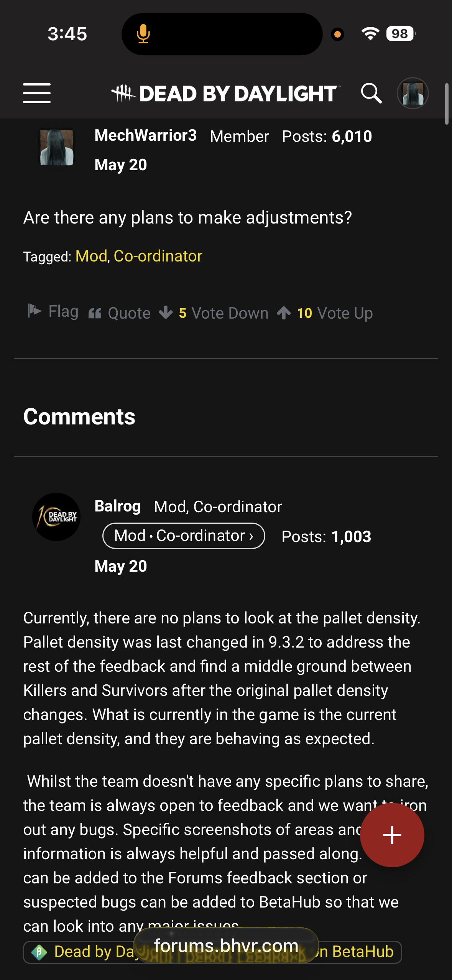The height and width of the screenshot is (980, 452).
Task: Open Balrog's profile name
Action: tap(118, 506)
